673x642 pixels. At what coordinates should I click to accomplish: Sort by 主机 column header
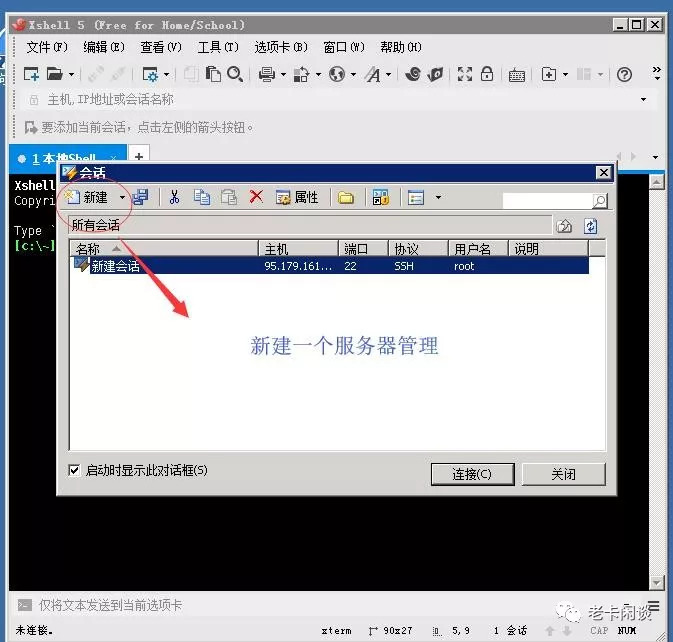[x=298, y=248]
